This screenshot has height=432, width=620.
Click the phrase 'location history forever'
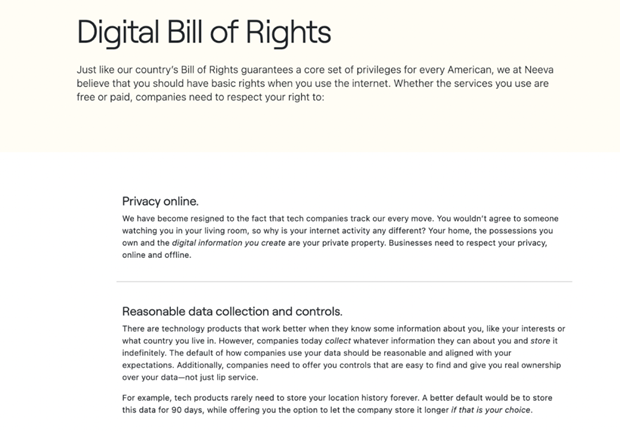click(x=369, y=398)
